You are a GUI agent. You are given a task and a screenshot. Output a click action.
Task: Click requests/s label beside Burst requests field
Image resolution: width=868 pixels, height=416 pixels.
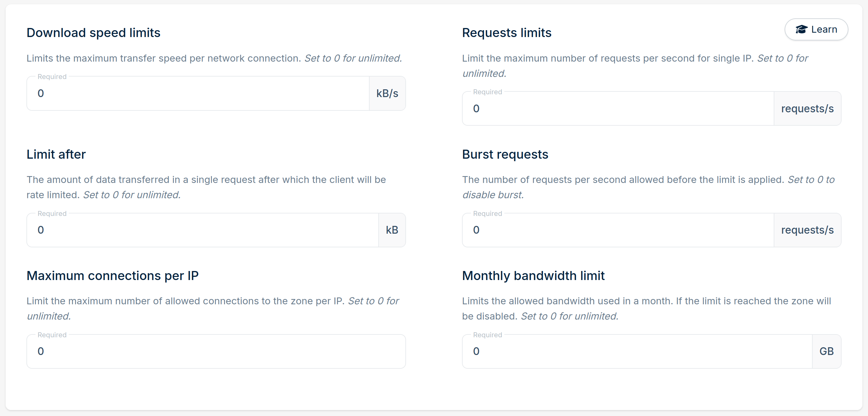tap(807, 230)
